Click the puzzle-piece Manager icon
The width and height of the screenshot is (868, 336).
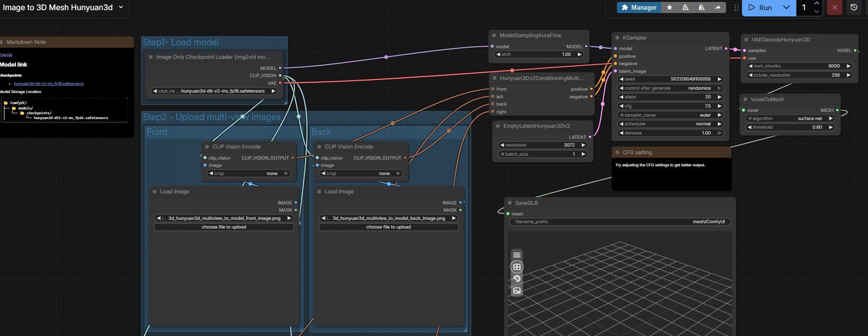point(625,7)
